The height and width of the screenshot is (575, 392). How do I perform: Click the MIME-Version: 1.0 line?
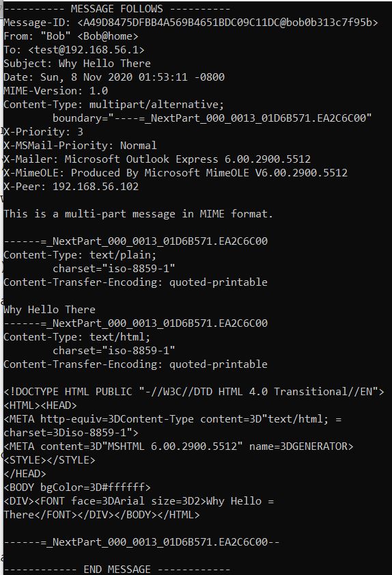pyautogui.click(x=56, y=90)
